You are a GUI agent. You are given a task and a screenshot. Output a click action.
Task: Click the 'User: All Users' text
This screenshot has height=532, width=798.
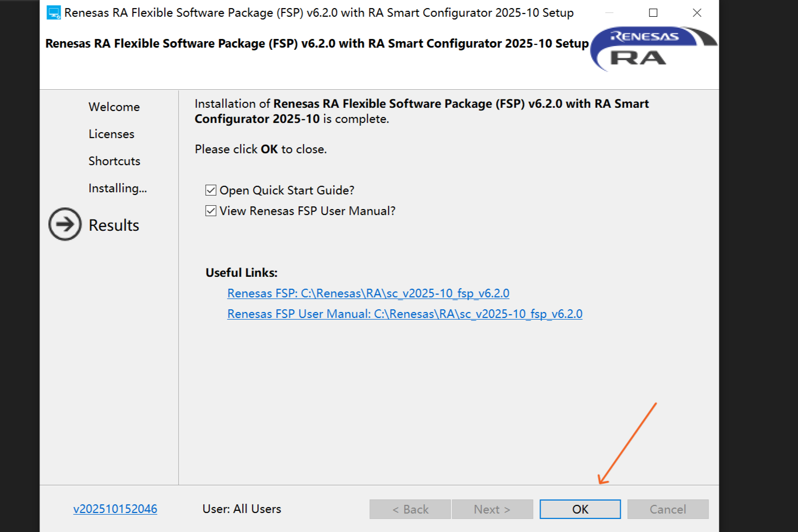click(x=242, y=509)
